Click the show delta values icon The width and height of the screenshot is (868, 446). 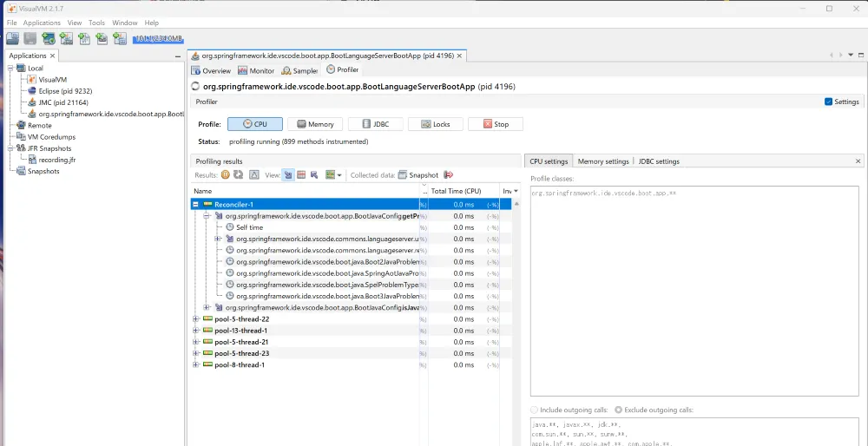pyautogui.click(x=254, y=175)
